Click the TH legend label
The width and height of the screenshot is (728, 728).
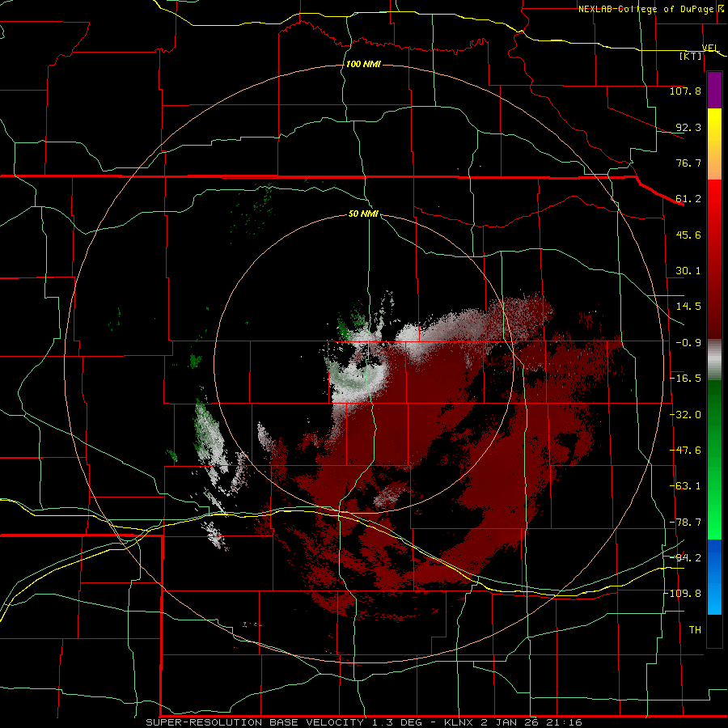pyautogui.click(x=695, y=630)
